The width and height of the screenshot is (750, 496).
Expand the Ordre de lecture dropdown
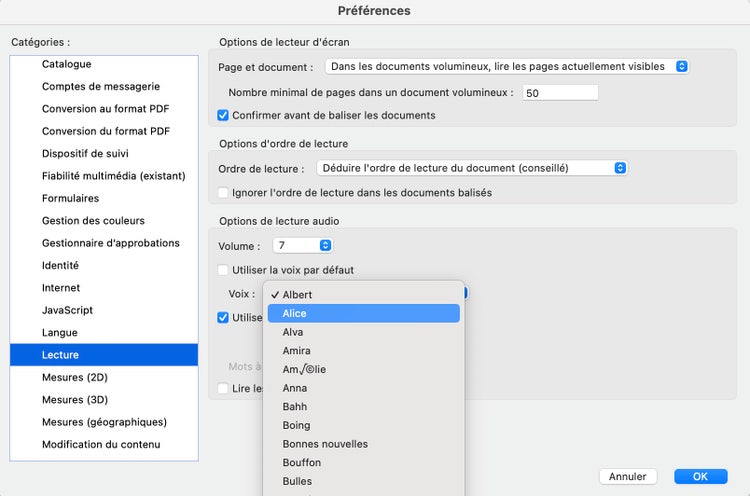tap(472, 168)
